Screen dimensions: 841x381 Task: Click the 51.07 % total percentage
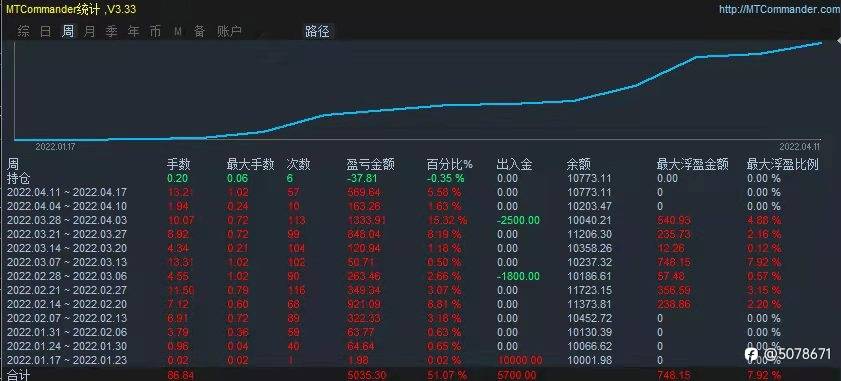pyautogui.click(x=447, y=376)
